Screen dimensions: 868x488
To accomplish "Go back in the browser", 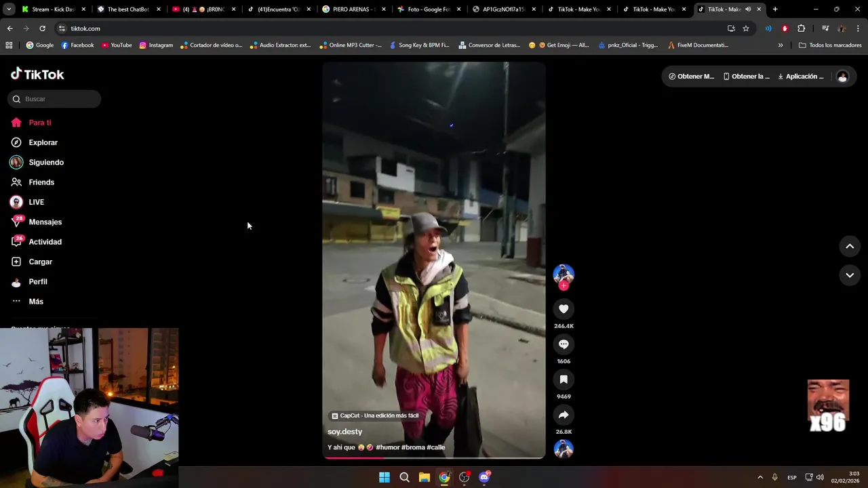I will coord(9,28).
